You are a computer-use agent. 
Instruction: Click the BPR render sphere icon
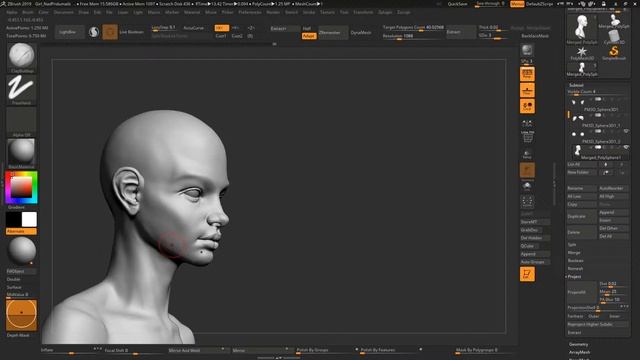(x=527, y=50)
